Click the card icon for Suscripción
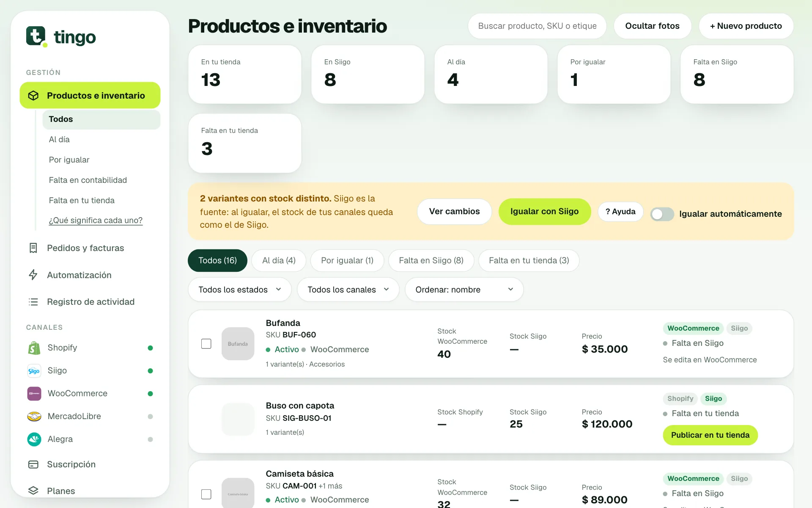Screen dimensions: 812x508 tap(33, 464)
